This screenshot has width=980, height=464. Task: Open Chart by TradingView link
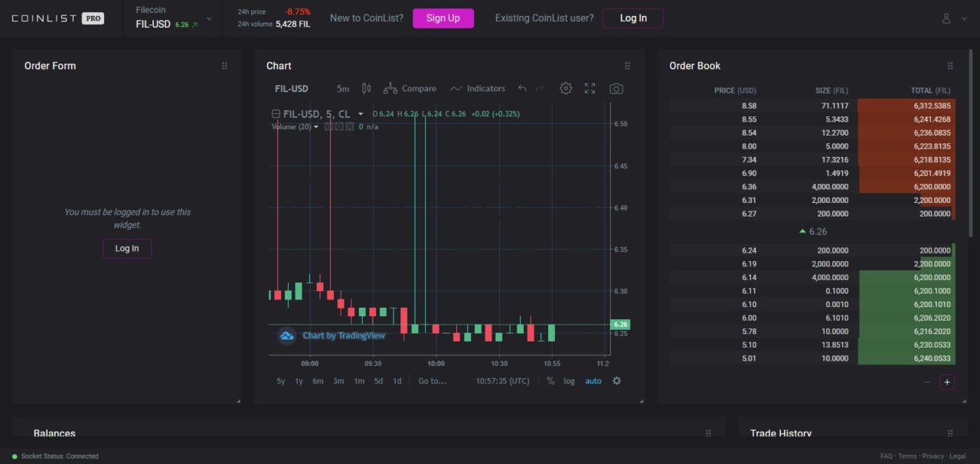[x=344, y=335]
